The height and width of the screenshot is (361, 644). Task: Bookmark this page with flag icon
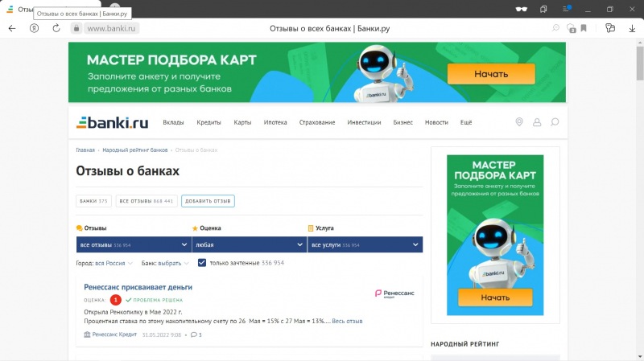(x=584, y=28)
